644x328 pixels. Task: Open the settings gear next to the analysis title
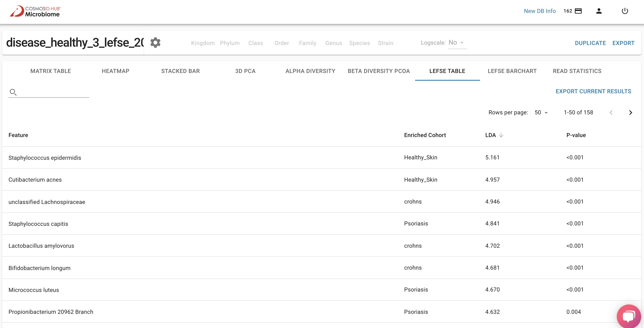[x=155, y=43]
